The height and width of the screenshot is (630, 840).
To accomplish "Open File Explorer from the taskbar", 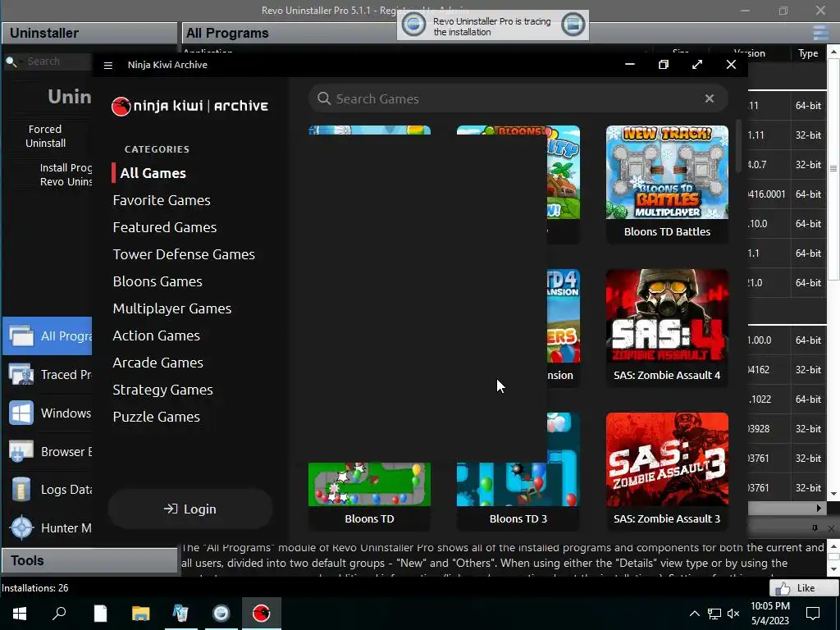I will (140, 614).
